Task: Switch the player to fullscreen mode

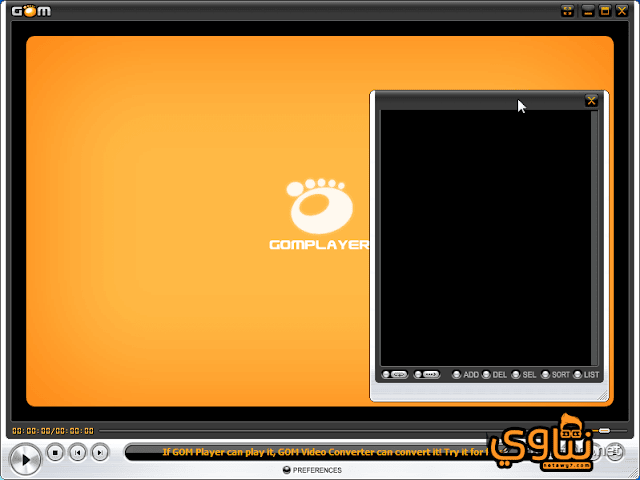Action: 567,11
